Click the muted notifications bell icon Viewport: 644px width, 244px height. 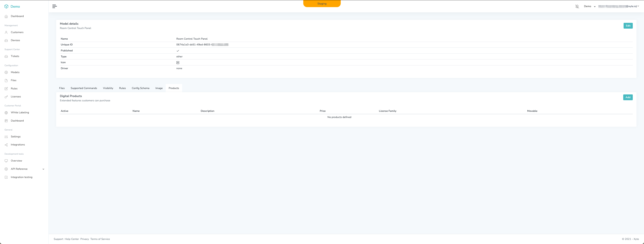click(x=577, y=7)
